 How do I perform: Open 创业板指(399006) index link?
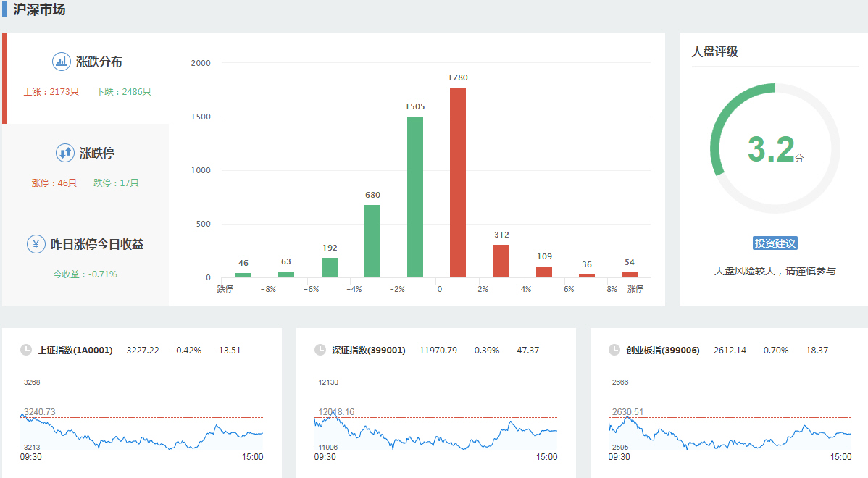tap(663, 351)
